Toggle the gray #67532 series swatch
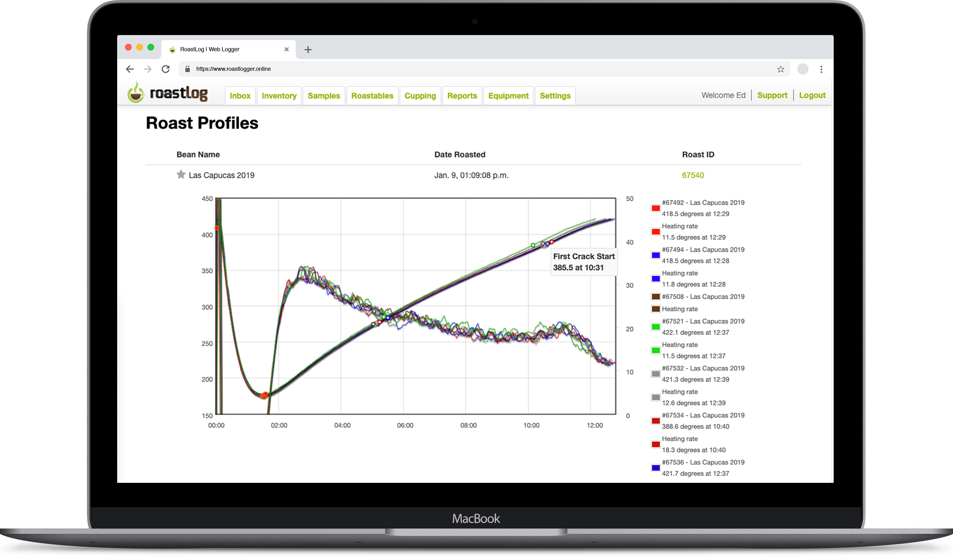Image resolution: width=953 pixels, height=560 pixels. 655,374
